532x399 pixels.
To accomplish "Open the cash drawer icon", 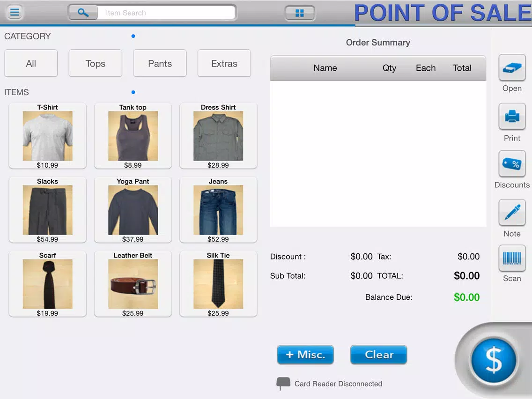I will pos(512,67).
